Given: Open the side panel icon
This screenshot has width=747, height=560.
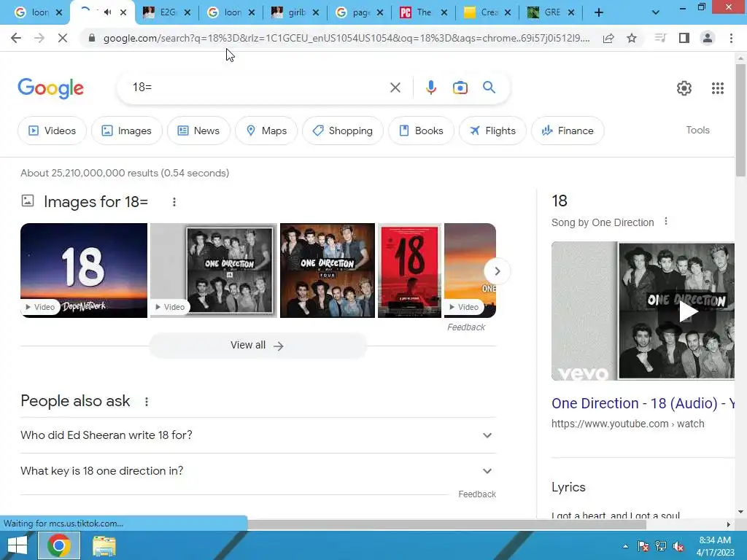Looking at the screenshot, I should pos(684,38).
